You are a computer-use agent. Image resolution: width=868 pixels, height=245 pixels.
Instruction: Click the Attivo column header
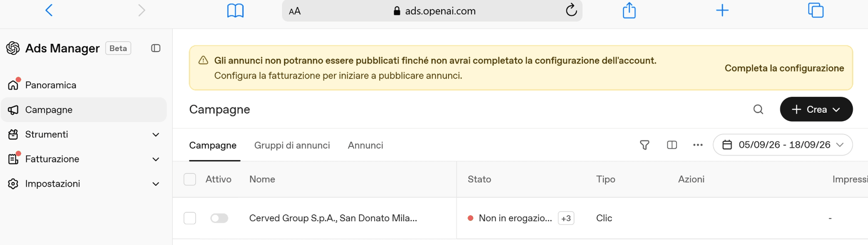[218, 179]
